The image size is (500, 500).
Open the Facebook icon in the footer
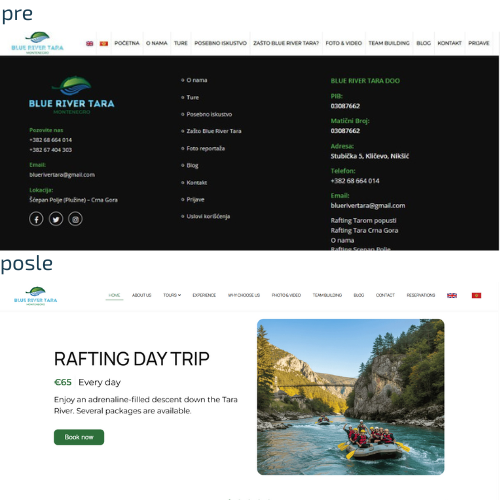(x=36, y=219)
